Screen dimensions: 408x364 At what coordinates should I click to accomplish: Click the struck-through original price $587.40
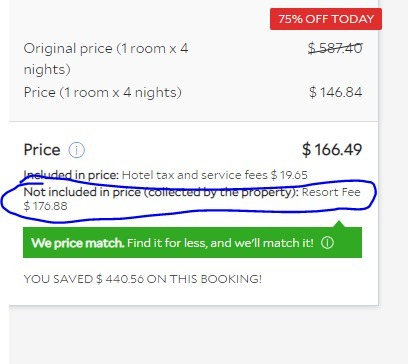[x=335, y=48]
